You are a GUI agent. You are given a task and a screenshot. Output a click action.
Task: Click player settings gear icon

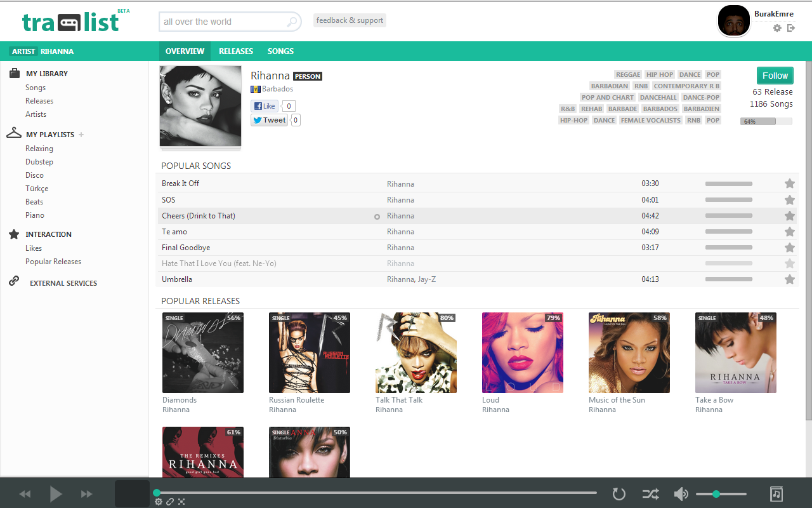pos(159,502)
